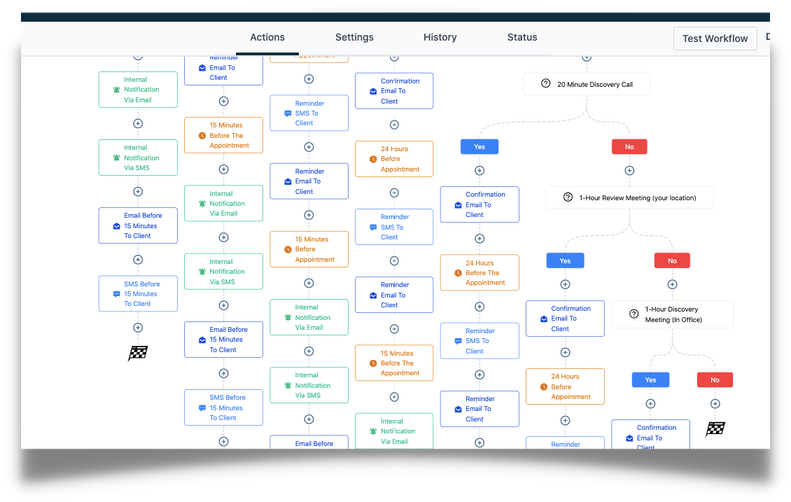Screen dimensions: 791x502
Task: Click question-mark icon on 1-Hour Discovery Meeting node
Action: [x=633, y=314]
